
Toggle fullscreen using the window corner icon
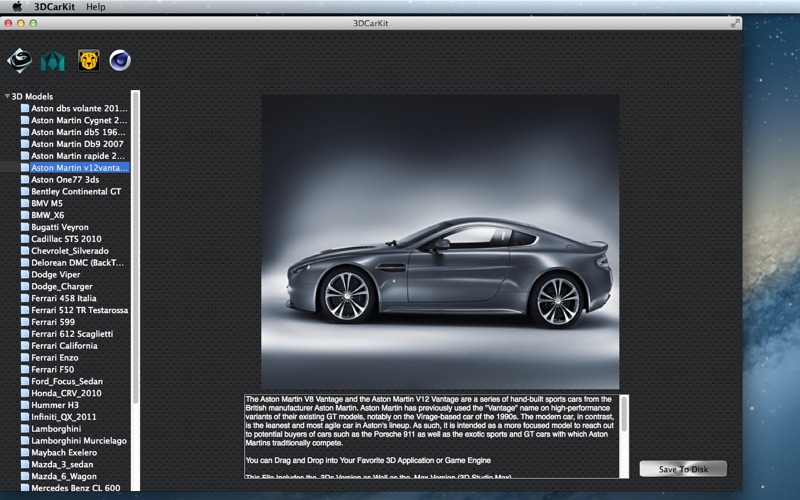tap(735, 23)
